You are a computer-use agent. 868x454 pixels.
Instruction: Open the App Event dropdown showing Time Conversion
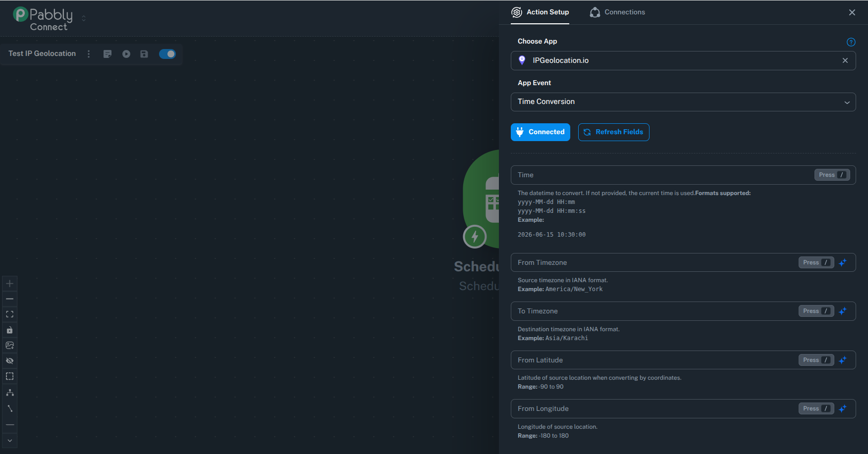click(683, 102)
